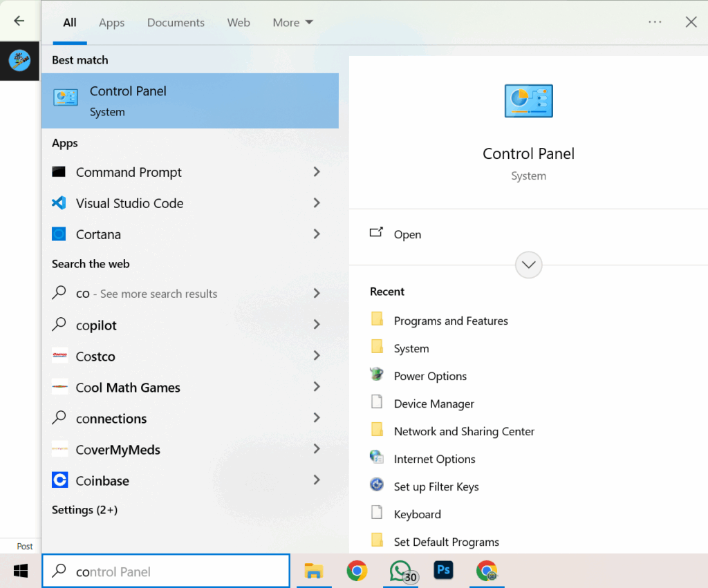Screen dimensions: 708x588
Task: Click the Visual Studio Code icon
Action: pos(59,203)
